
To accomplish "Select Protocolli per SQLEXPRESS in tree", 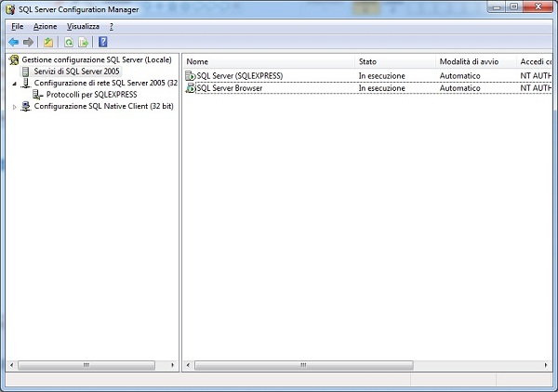I will (91, 95).
